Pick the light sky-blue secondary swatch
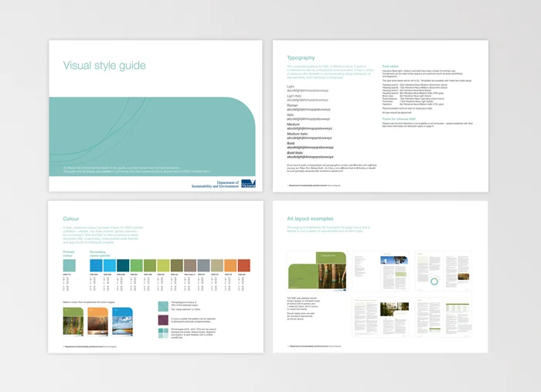 tap(110, 266)
